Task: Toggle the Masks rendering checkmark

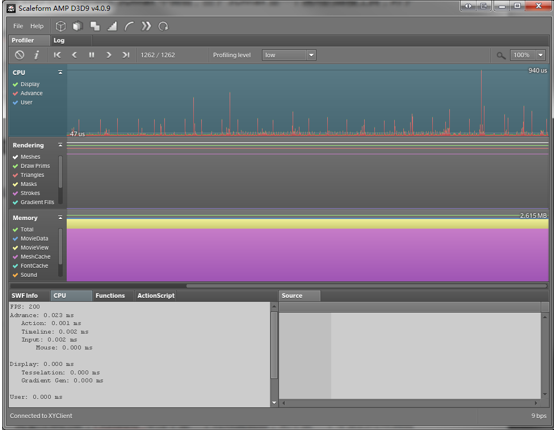Action: click(x=15, y=184)
